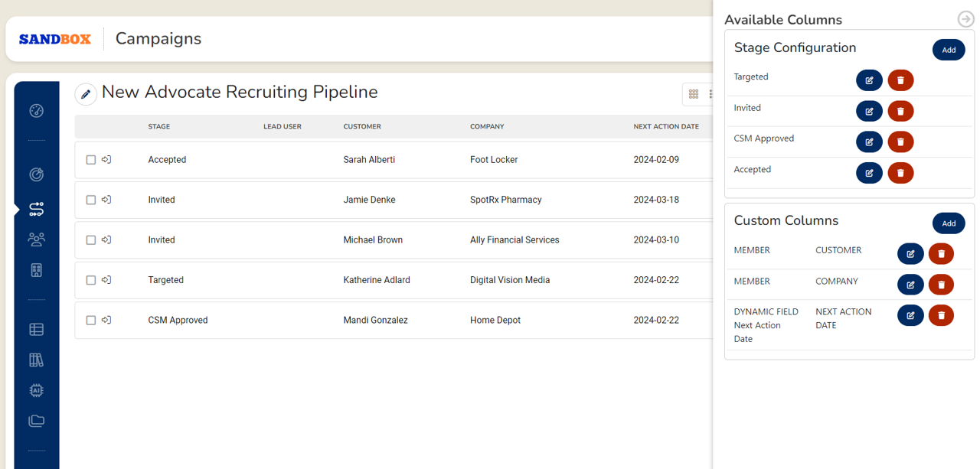Click Add in Custom Columns section
The height and width of the screenshot is (469, 980).
point(948,223)
